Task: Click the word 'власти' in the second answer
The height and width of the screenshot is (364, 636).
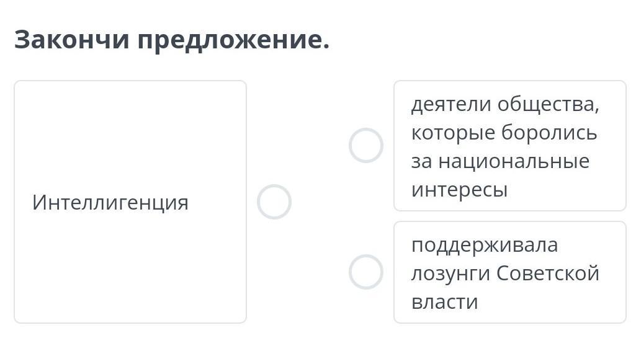Action: pos(444,302)
